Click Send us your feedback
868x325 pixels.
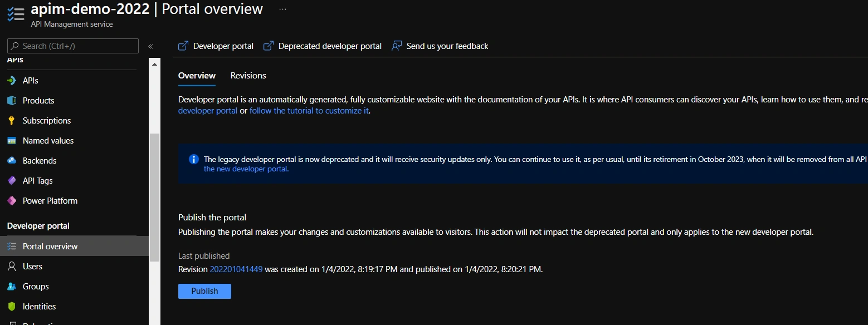point(440,46)
